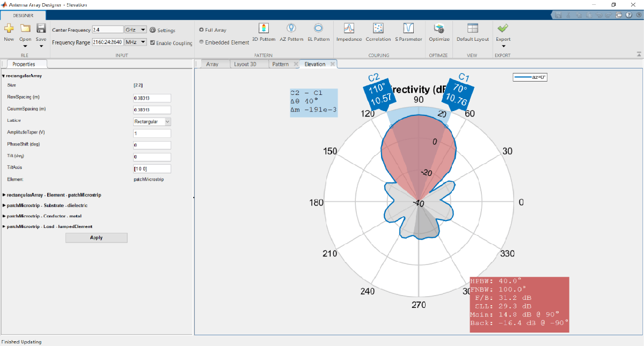
Task: Click the Frequency Range input field
Action: (108, 42)
